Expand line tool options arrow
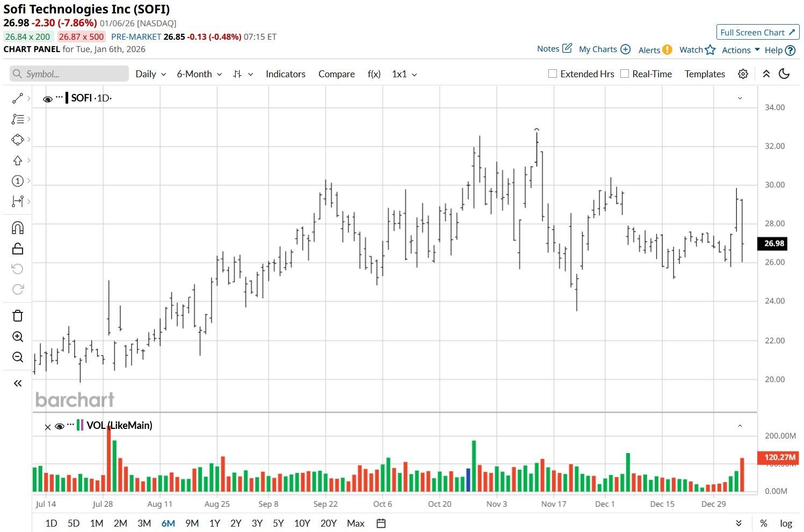 (28, 98)
